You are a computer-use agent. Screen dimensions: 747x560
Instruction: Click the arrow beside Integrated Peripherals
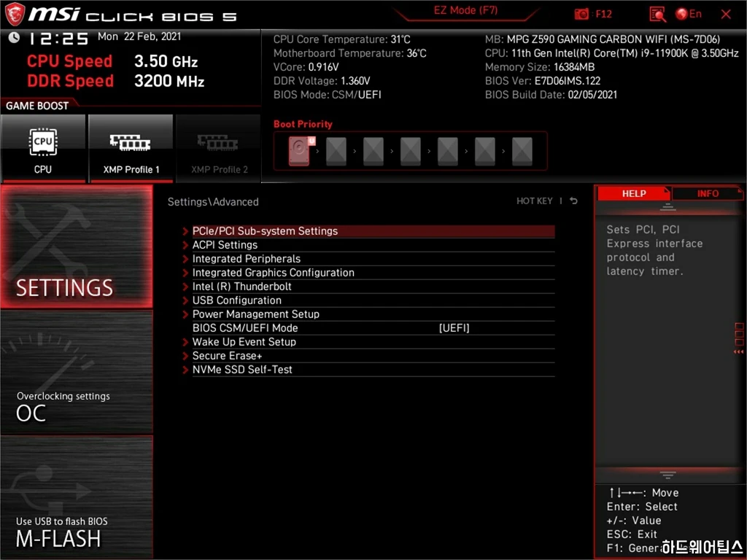pos(185,259)
